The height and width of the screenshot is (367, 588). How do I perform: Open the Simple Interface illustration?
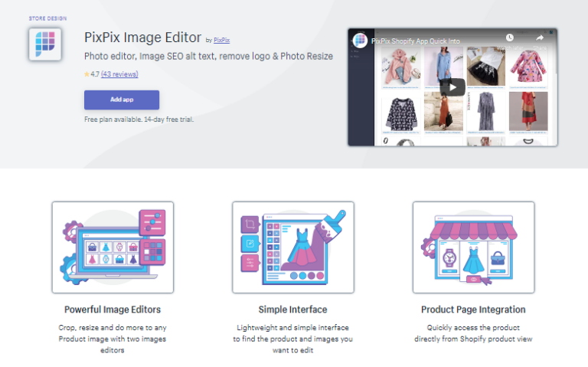[293, 247]
